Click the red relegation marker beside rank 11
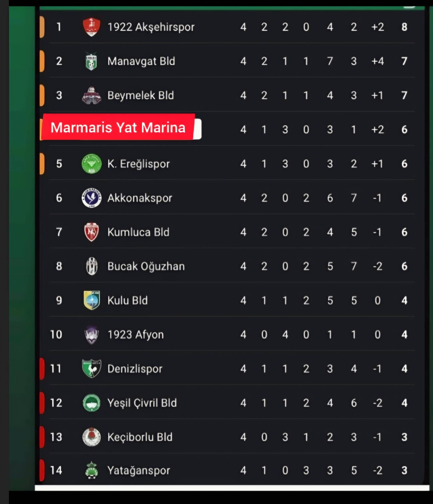This screenshot has height=504, width=433. click(42, 369)
